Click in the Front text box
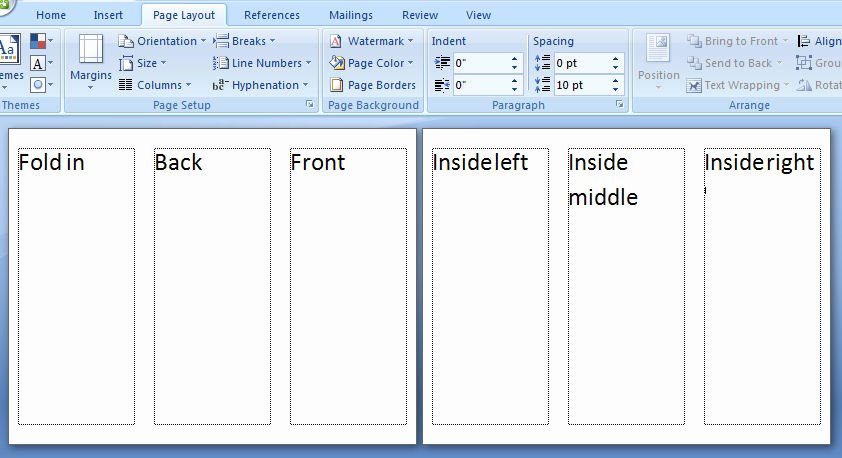The image size is (842, 458). [x=348, y=286]
